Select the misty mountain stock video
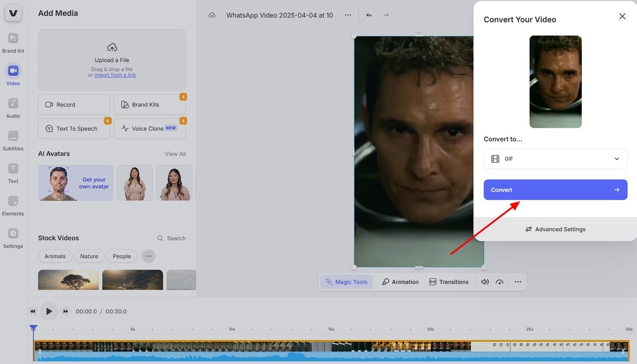This screenshot has width=637, height=364. 133,280
